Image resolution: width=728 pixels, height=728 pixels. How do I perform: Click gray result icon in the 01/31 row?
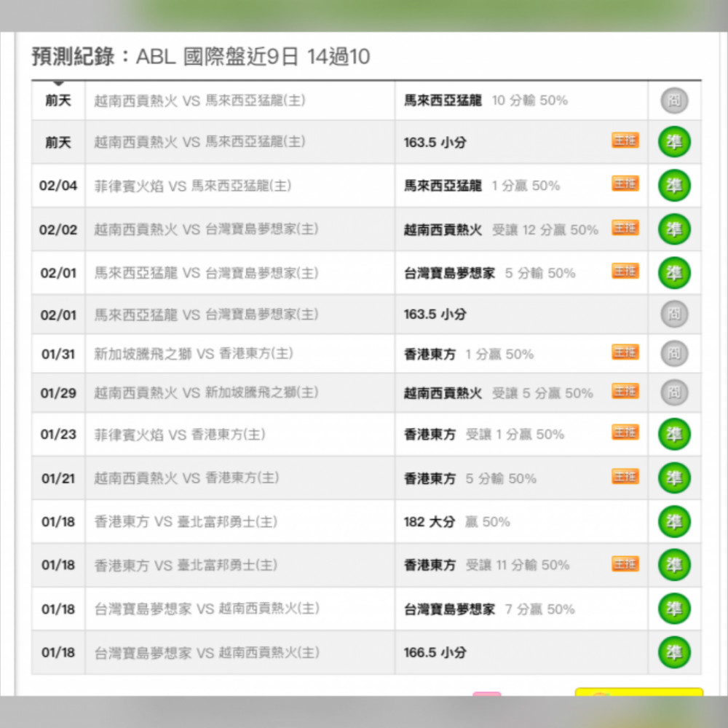click(674, 354)
